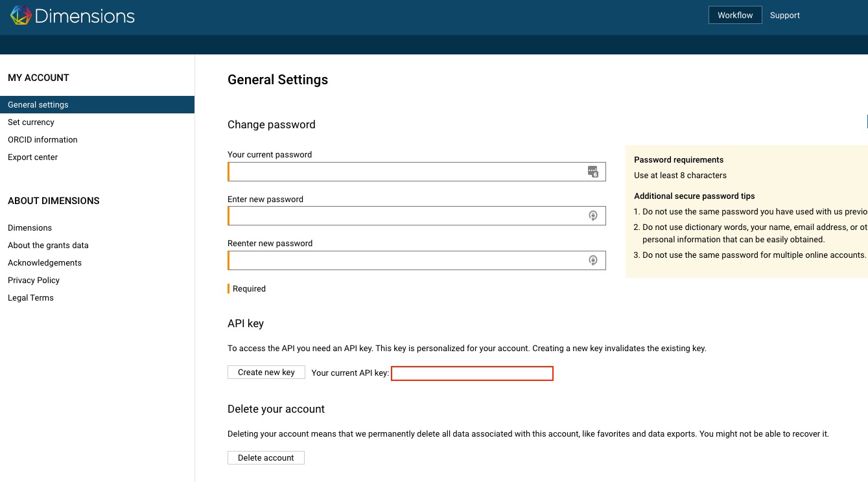View About the grants data
The width and height of the screenshot is (868, 482).
click(x=48, y=246)
